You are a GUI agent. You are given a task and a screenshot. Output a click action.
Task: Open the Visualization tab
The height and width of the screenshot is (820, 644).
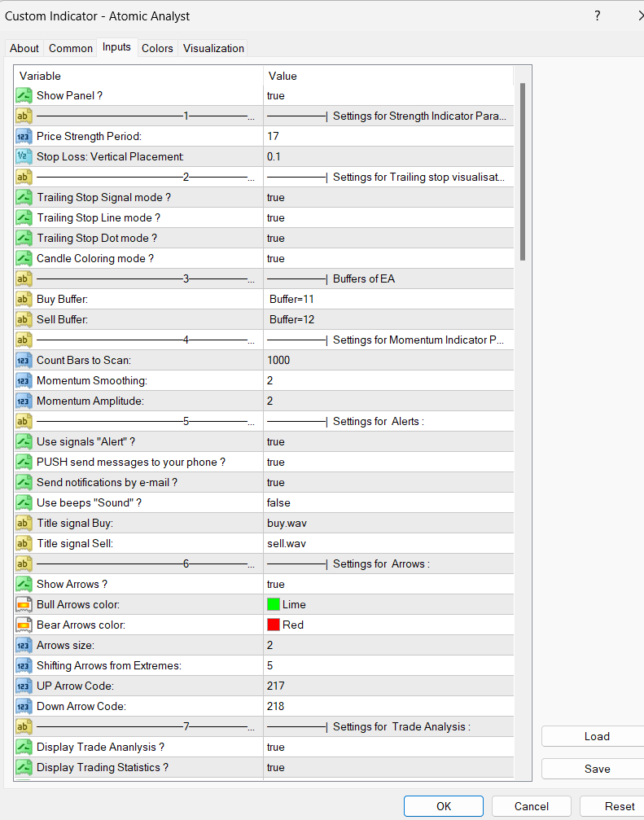[213, 48]
